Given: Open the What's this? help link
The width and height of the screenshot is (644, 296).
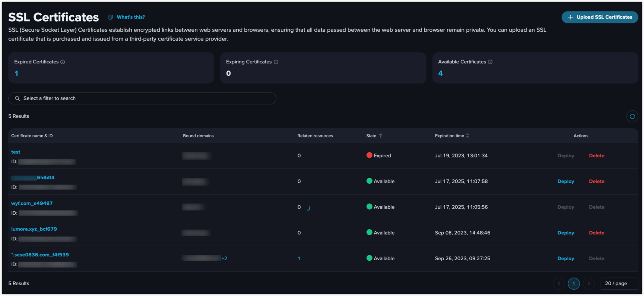Looking at the screenshot, I should click(131, 17).
